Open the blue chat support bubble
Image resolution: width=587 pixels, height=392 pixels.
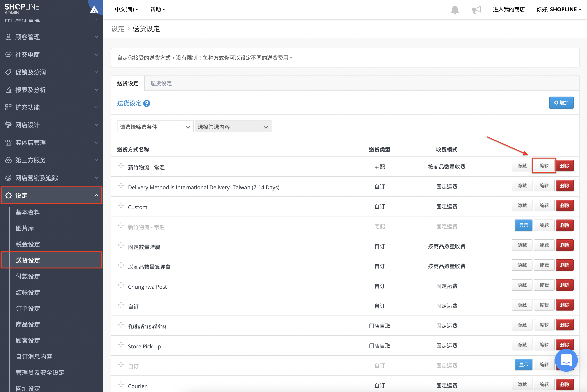(x=566, y=360)
